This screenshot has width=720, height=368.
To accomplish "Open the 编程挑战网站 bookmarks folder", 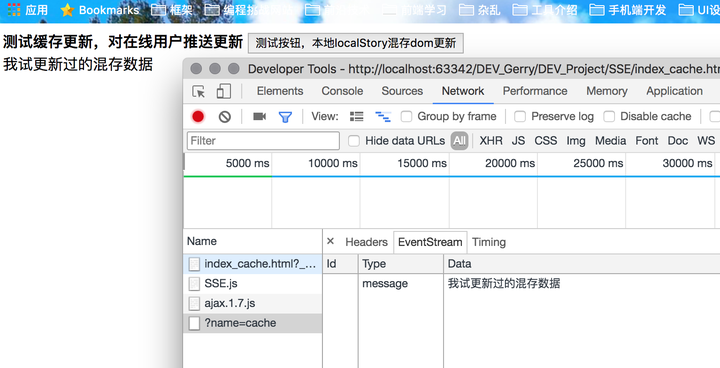I will pyautogui.click(x=249, y=10).
